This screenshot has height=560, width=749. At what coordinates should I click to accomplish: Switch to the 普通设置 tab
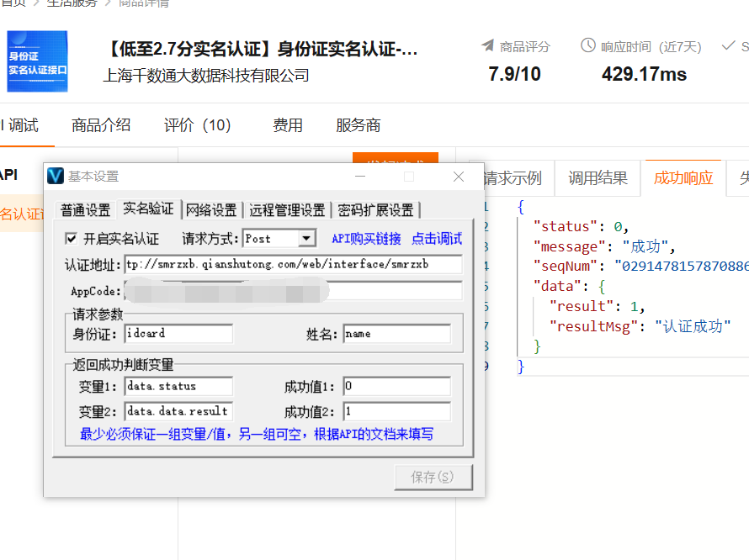[85, 210]
